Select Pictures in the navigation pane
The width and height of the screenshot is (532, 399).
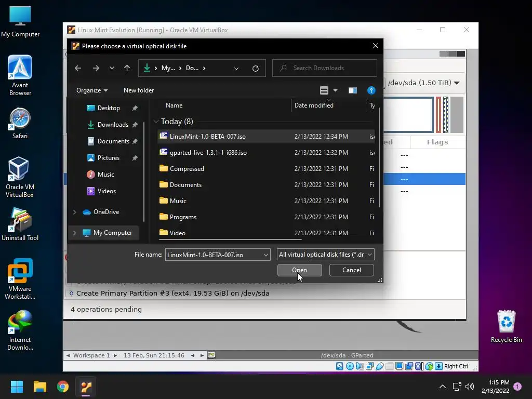[108, 158]
